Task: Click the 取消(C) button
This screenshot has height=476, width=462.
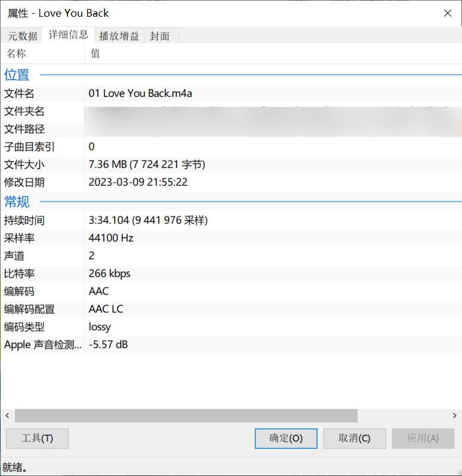Action: (x=354, y=438)
